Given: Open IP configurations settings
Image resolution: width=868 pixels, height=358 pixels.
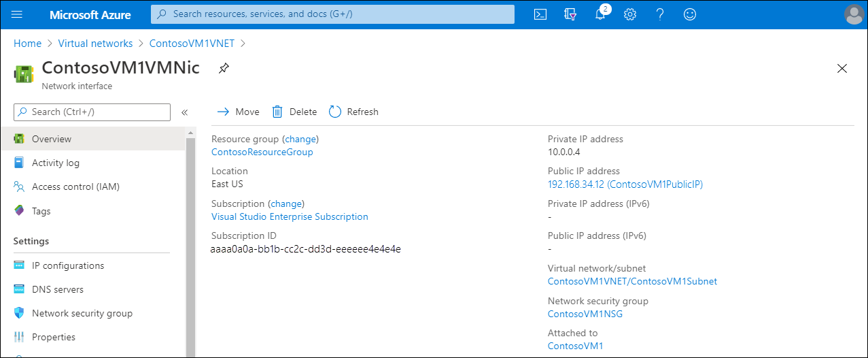Looking at the screenshot, I should (92, 265).
